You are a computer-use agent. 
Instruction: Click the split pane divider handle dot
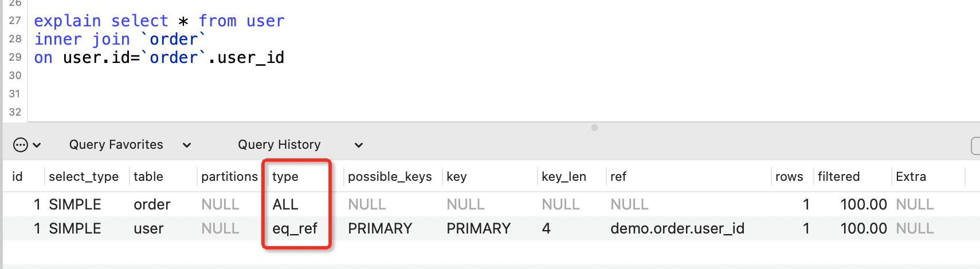[594, 128]
